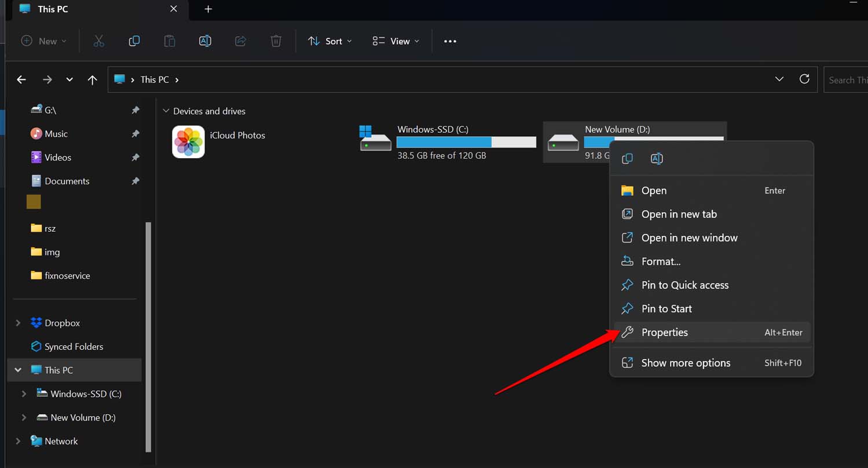Viewport: 868px width, 468px height.
Task: Click the Delete trash icon
Action: (x=276, y=41)
